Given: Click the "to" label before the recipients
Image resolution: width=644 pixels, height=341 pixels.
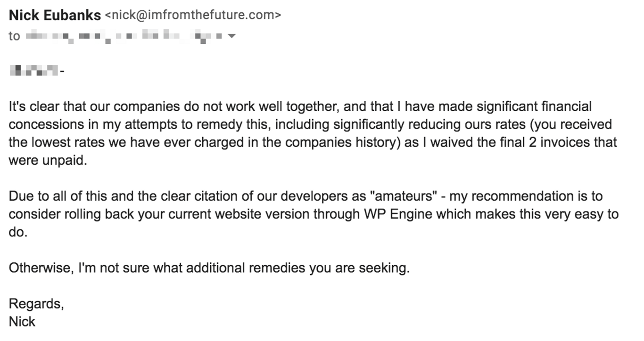Looking at the screenshot, I should 14,36.
